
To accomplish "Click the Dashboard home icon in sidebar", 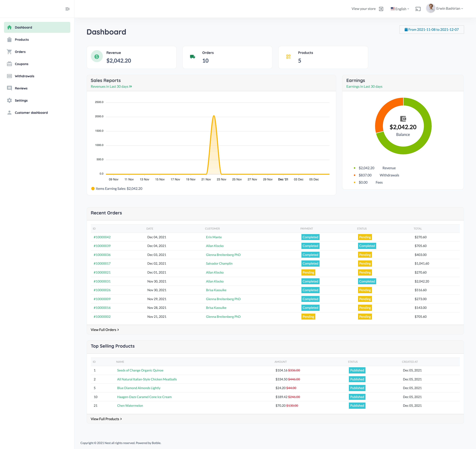I will click(x=9, y=27).
